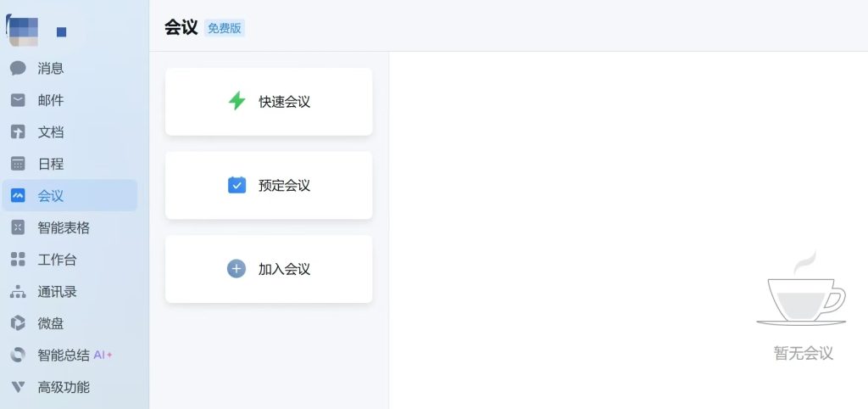Click the blue 预定会议 calendar-check icon

click(x=236, y=185)
